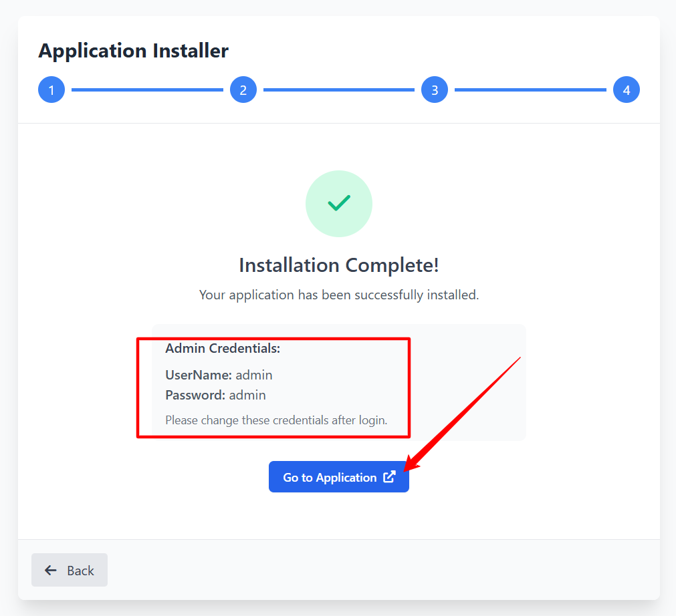Click the UserName admin text
Screen dimensions: 676x616
219,375
